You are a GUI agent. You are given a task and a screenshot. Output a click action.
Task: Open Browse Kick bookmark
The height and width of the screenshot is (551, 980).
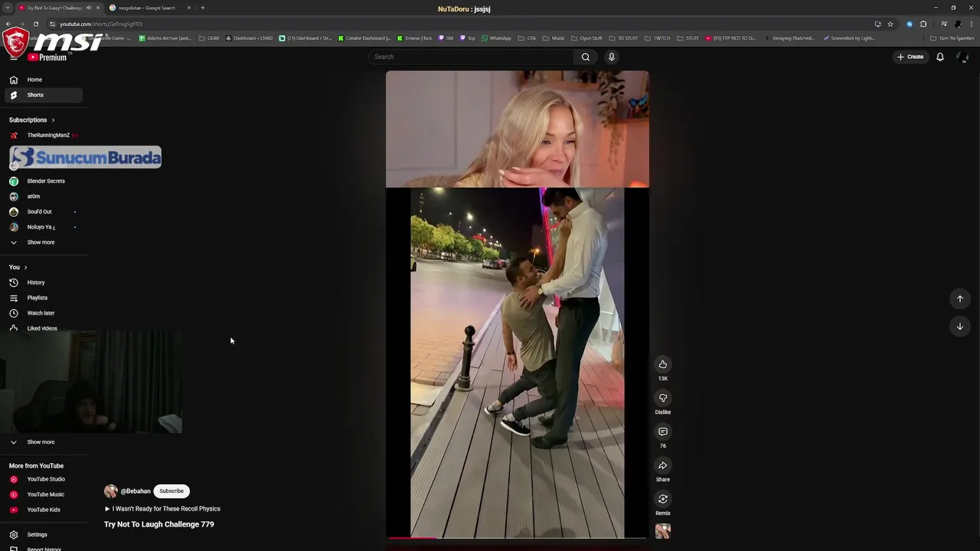pos(414,38)
